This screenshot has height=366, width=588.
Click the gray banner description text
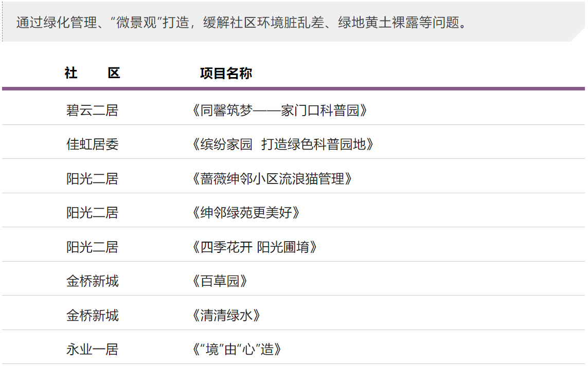click(x=242, y=23)
